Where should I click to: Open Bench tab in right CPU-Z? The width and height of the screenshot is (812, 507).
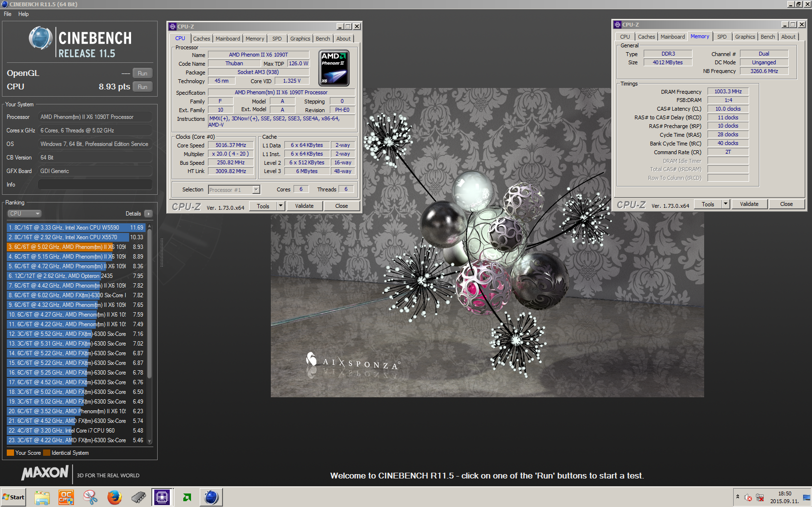768,37
